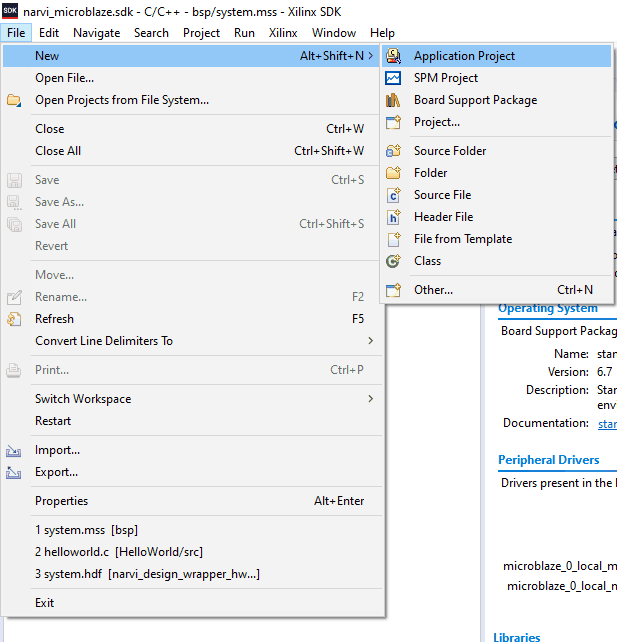Screen dimensions: 617x642
Task: Click the green Class icon
Action: [x=394, y=261]
